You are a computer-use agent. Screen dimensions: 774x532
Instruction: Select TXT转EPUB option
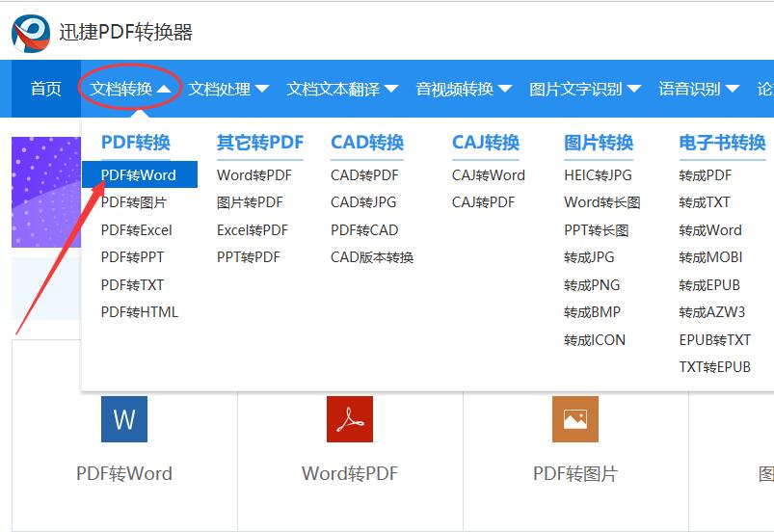coord(715,366)
